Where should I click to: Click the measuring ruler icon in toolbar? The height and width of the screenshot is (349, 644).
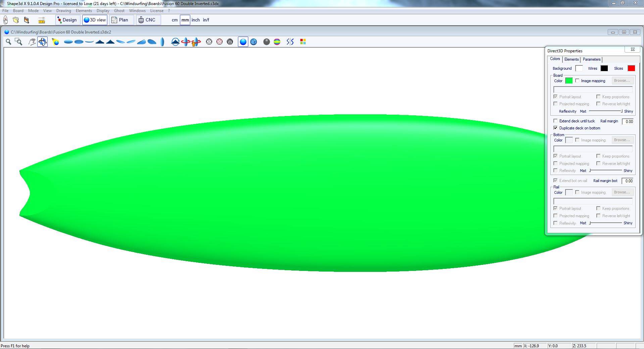[x=42, y=20]
